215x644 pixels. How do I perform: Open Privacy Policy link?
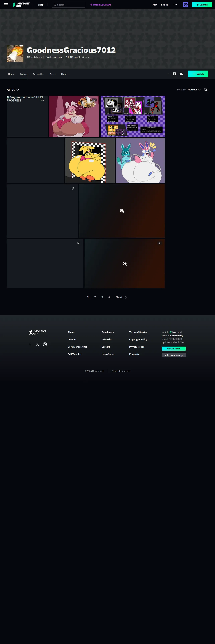click(x=137, y=347)
